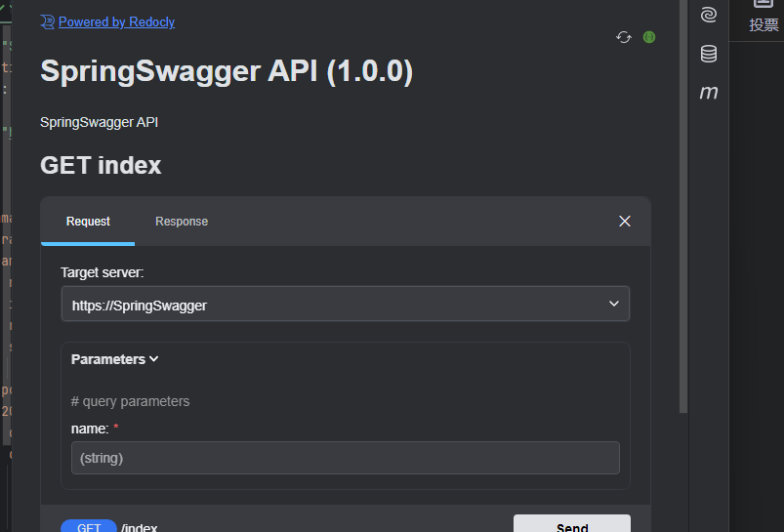Open the Maven m tool icon
This screenshot has width=784, height=532.
[709, 93]
